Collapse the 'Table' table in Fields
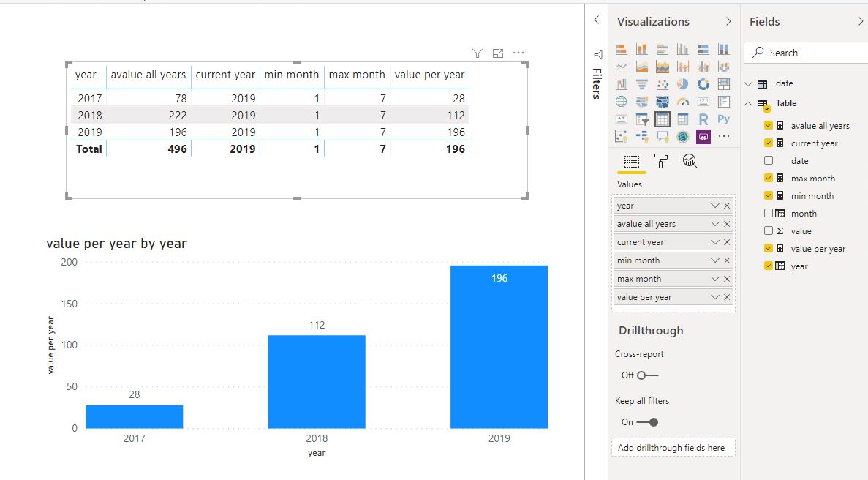Viewport: 868px width, 480px height. click(748, 103)
